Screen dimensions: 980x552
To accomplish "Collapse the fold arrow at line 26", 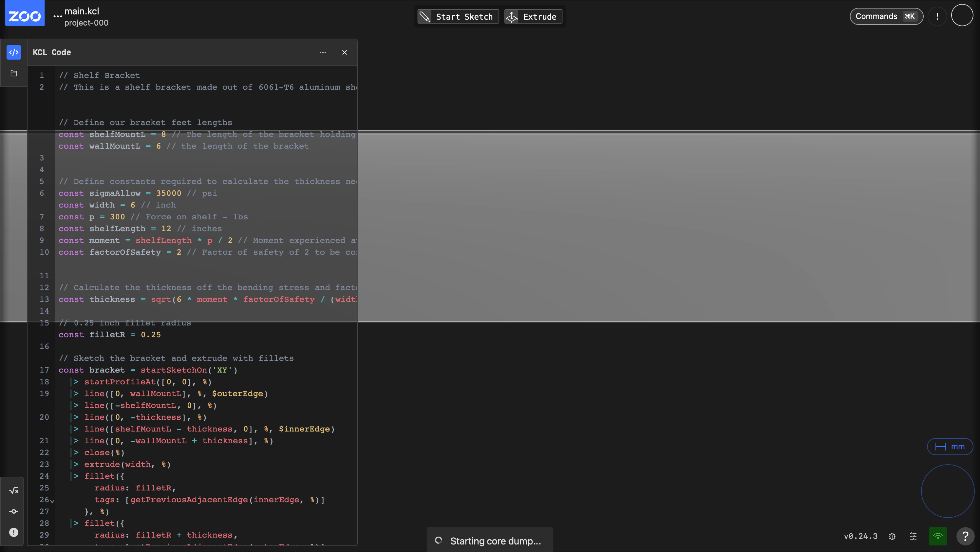I will [x=52, y=501].
